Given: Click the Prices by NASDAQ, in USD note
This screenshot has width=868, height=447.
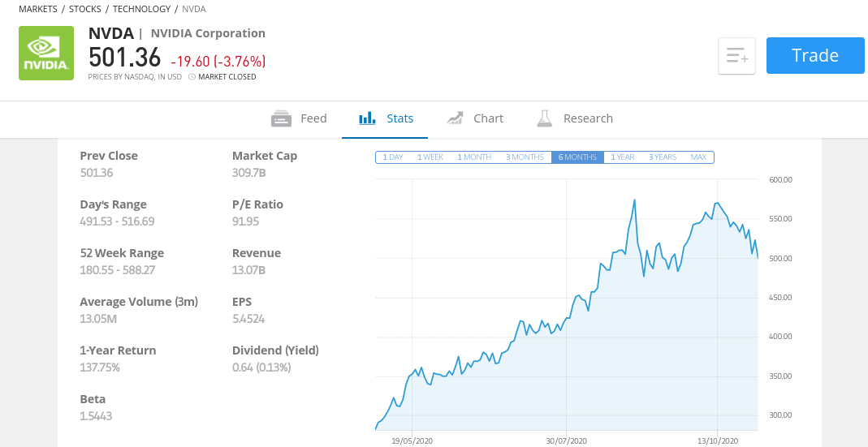Looking at the screenshot, I should (x=135, y=77).
